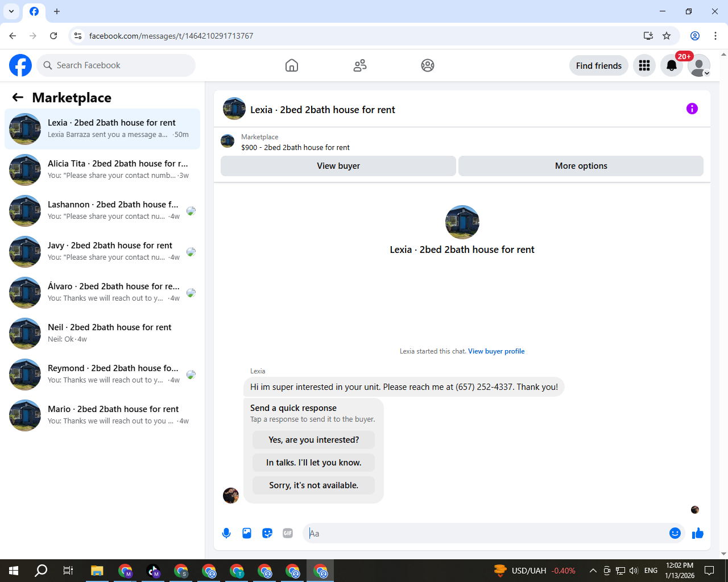The width and height of the screenshot is (728, 582).
Task: Open the Windows notification center icon
Action: [x=709, y=571]
